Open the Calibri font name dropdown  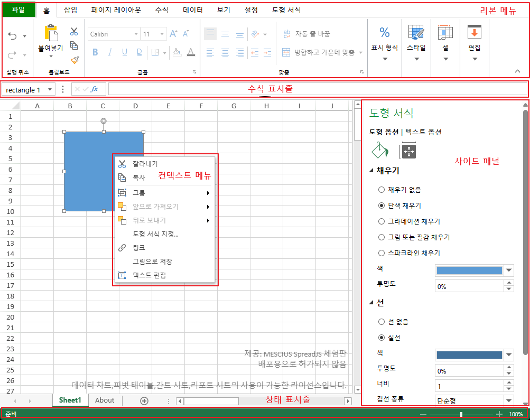(136, 34)
